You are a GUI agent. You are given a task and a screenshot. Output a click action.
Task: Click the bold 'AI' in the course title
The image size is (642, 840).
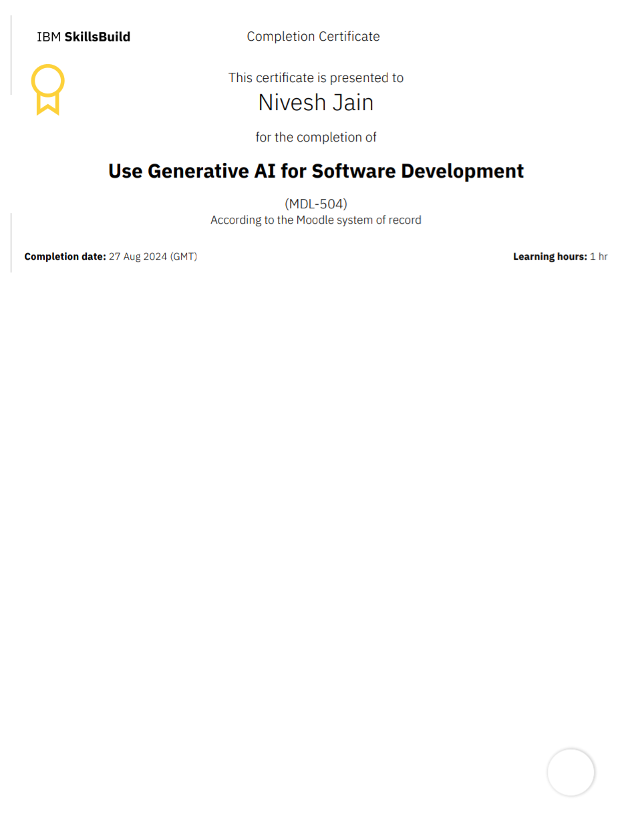tap(265, 172)
